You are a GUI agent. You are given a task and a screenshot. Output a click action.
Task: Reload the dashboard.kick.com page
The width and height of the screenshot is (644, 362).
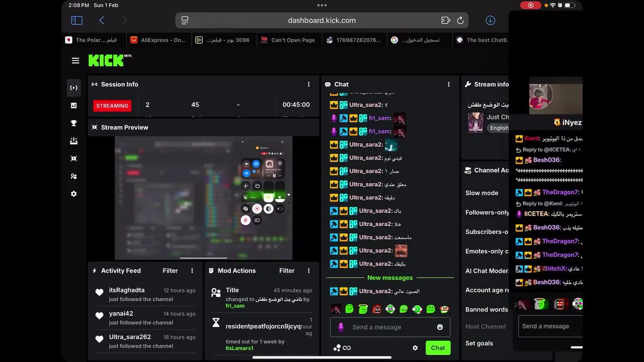[x=460, y=21]
